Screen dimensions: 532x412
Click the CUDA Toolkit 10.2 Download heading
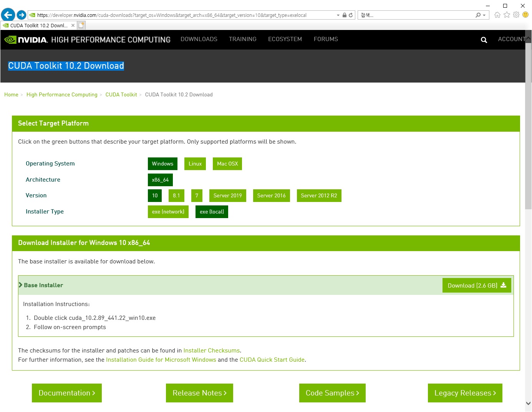click(66, 66)
